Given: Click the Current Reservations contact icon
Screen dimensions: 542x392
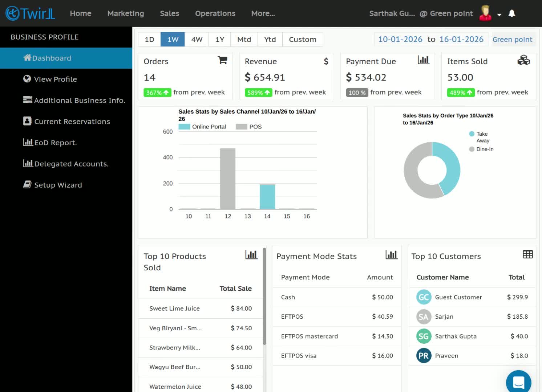Looking at the screenshot, I should coord(27,121).
